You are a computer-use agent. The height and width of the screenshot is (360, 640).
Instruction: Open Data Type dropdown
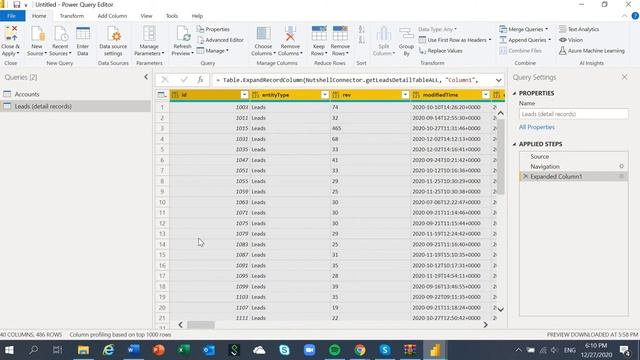[x=438, y=29]
